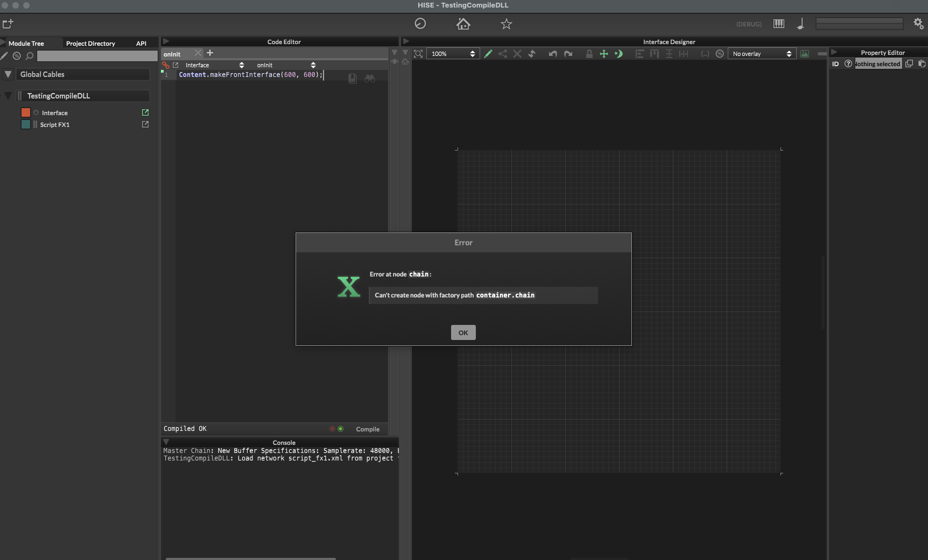Switch to the Project Directory tab
The width and height of the screenshot is (928, 560).
[90, 44]
